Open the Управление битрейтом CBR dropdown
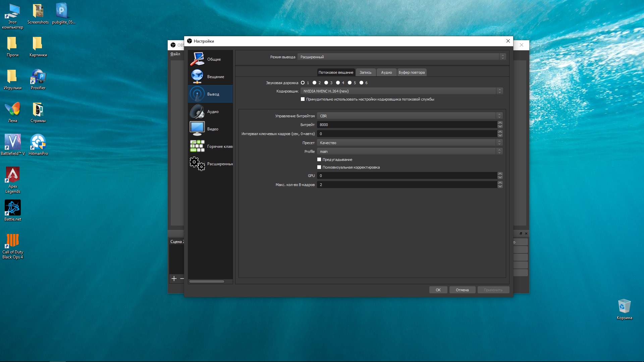This screenshot has width=644, height=362. coord(409,116)
